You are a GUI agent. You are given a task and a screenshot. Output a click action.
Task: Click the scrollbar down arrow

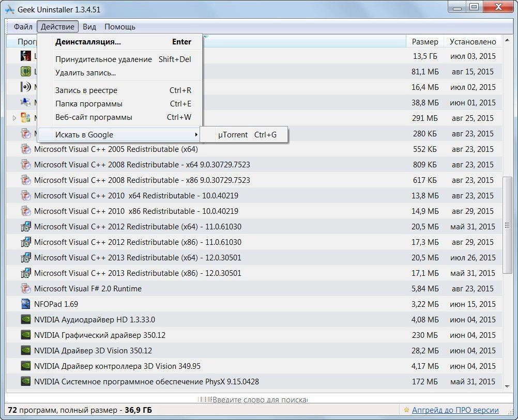tap(507, 386)
